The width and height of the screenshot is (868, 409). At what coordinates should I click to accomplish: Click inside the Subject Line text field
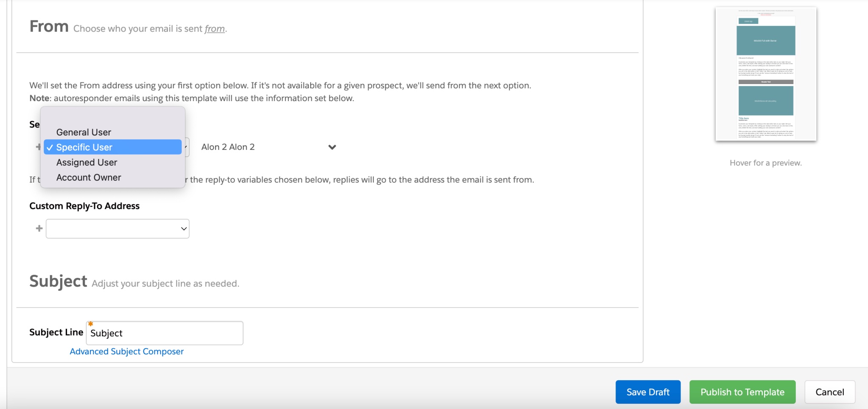[x=164, y=333]
